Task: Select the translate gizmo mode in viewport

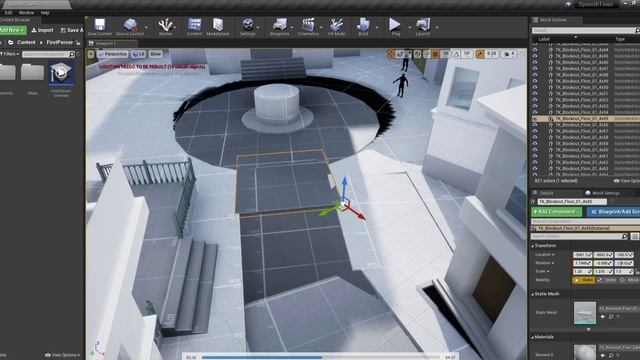Action: pyautogui.click(x=391, y=54)
